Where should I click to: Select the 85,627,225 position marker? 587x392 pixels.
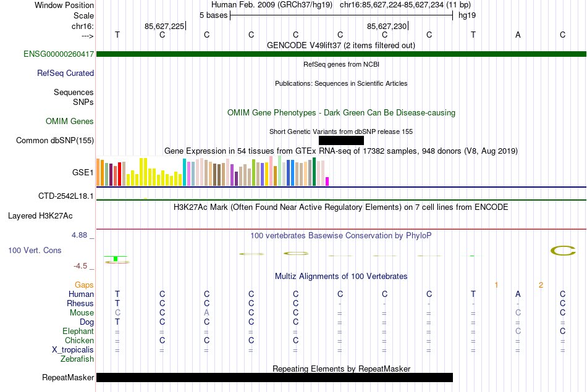tap(165, 26)
